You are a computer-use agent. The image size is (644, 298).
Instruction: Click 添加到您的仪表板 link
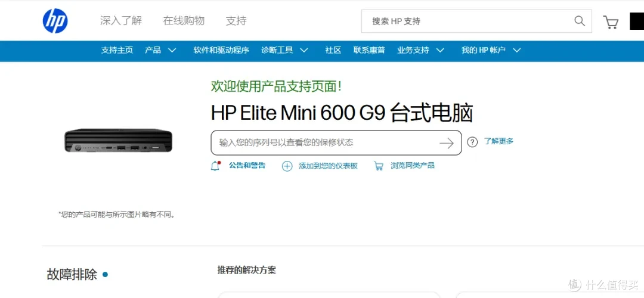click(328, 166)
